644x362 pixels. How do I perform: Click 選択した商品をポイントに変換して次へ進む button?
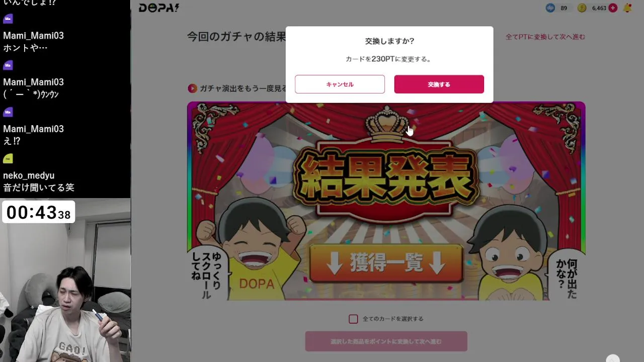point(386,341)
